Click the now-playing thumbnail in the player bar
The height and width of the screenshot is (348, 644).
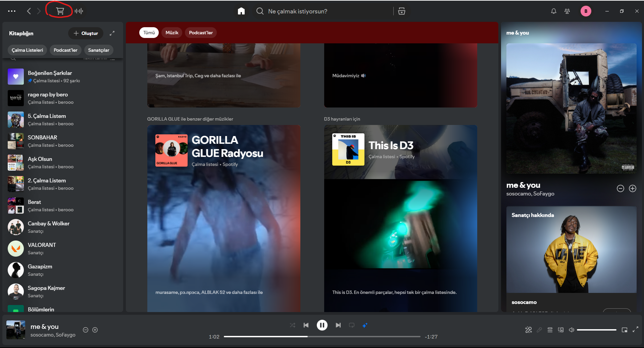click(x=16, y=330)
